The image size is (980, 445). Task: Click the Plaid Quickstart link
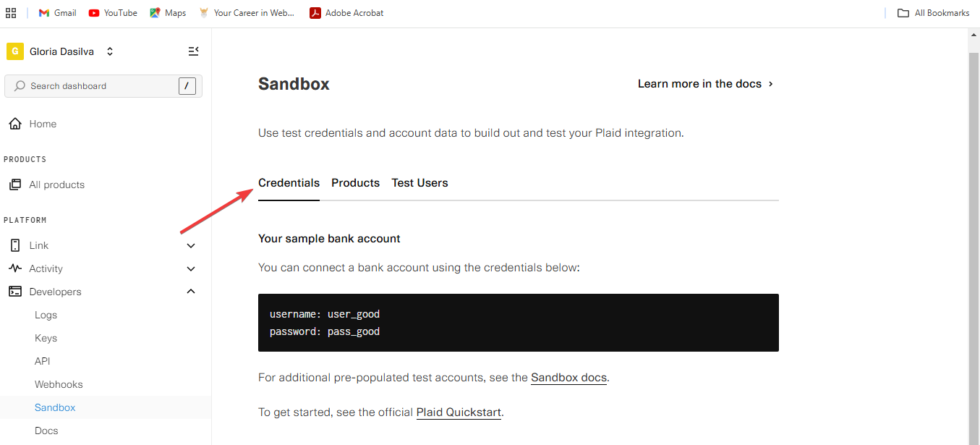459,412
